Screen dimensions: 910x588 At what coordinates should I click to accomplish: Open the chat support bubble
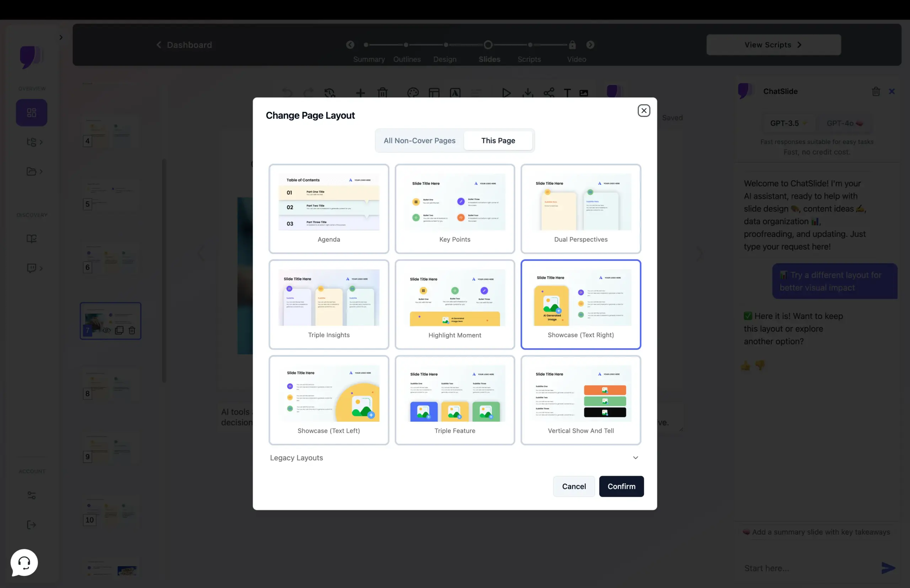[x=24, y=562]
